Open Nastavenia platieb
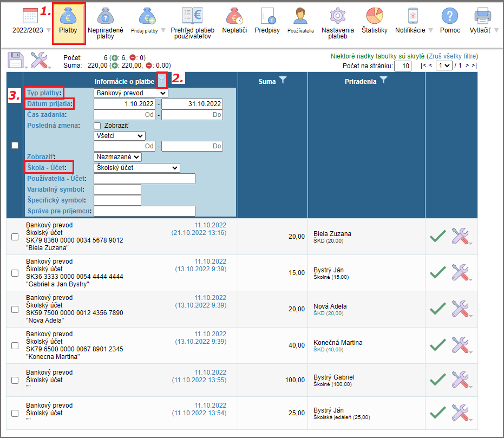504x438 pixels. [337, 23]
